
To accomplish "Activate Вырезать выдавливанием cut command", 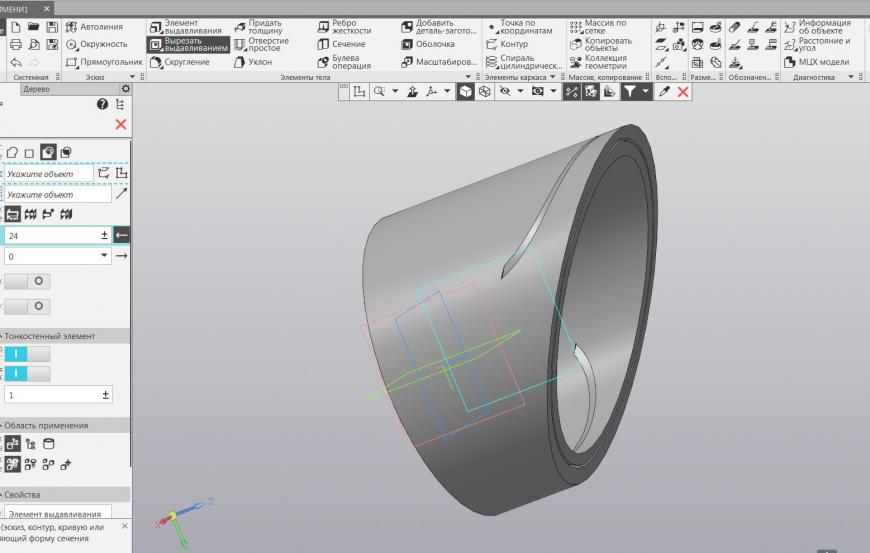I will tap(189, 44).
